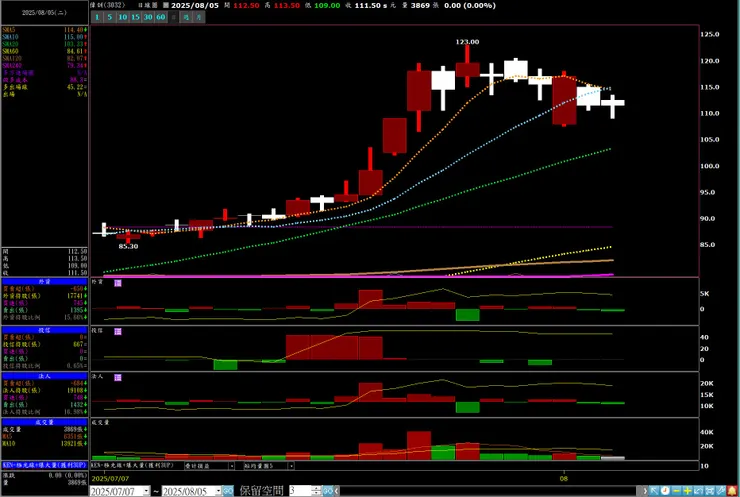Open settings grid icon in 法人 panel
This screenshot has height=497, width=740.
[118, 378]
